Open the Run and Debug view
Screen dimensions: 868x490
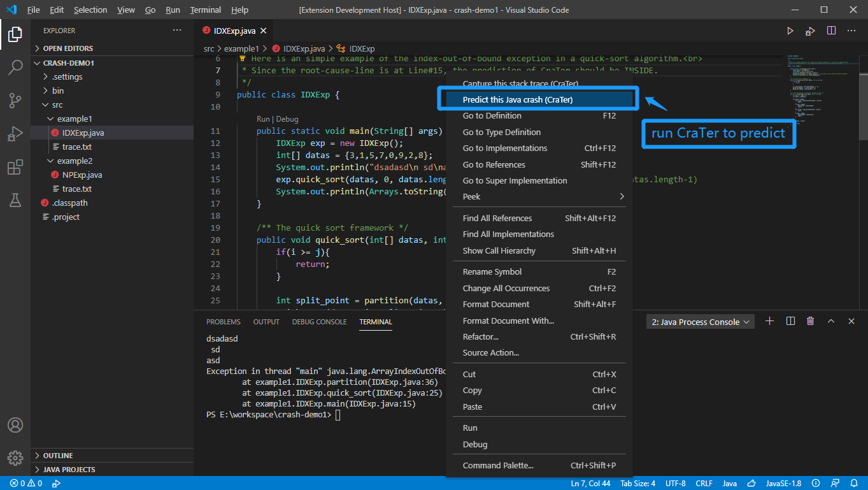pyautogui.click(x=15, y=134)
